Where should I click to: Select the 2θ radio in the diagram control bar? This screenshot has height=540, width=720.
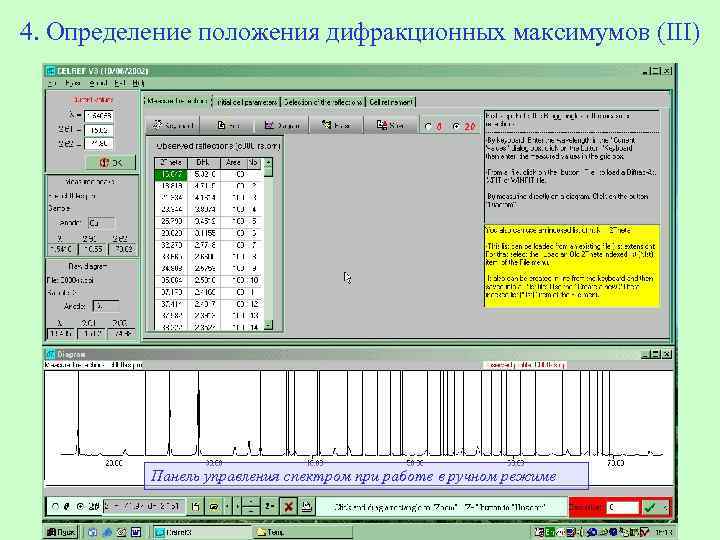click(x=80, y=506)
